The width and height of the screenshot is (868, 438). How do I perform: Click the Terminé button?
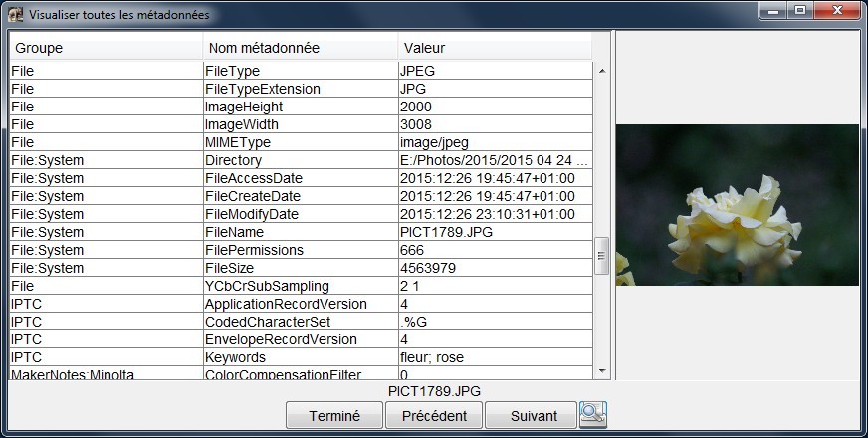pyautogui.click(x=334, y=416)
